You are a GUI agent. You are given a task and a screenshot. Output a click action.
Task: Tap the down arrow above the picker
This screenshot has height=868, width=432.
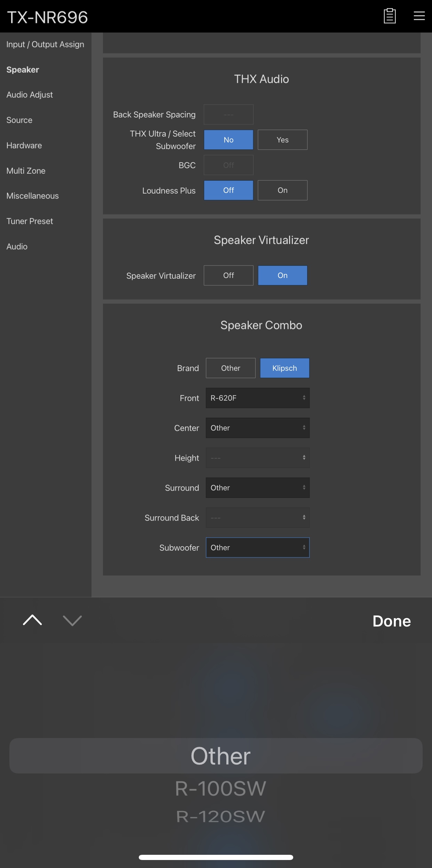72,620
